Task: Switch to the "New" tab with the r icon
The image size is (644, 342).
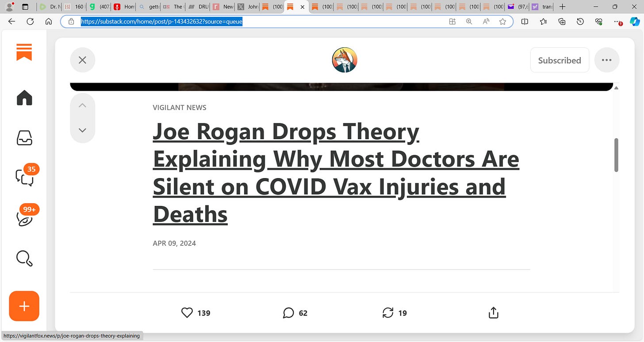Action: click(222, 7)
